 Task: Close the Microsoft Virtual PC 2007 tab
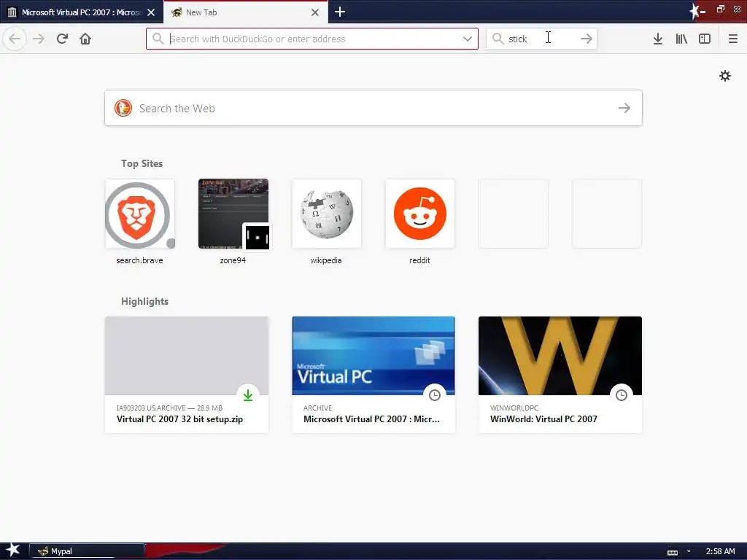151,12
